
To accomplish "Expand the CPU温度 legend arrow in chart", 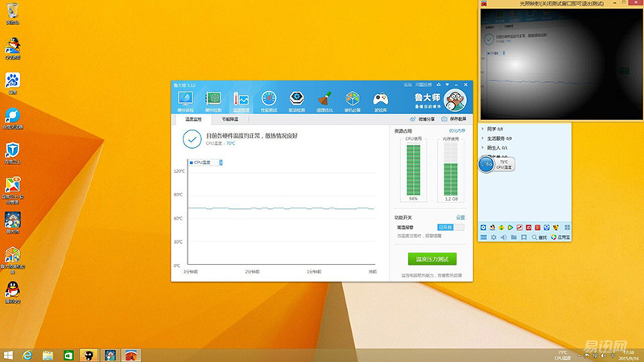I will [221, 162].
